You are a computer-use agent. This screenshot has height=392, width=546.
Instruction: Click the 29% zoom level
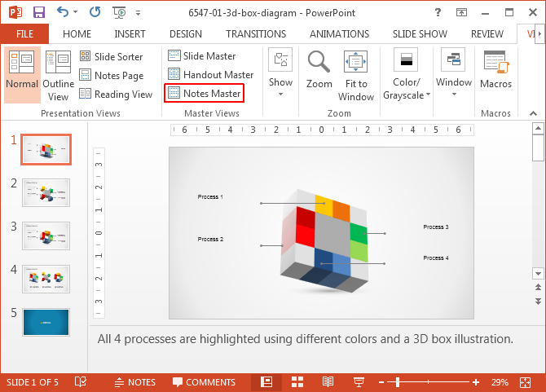pos(500,382)
